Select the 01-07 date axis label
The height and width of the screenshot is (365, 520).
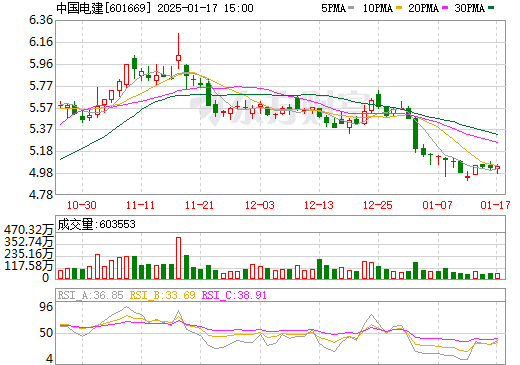(437, 205)
